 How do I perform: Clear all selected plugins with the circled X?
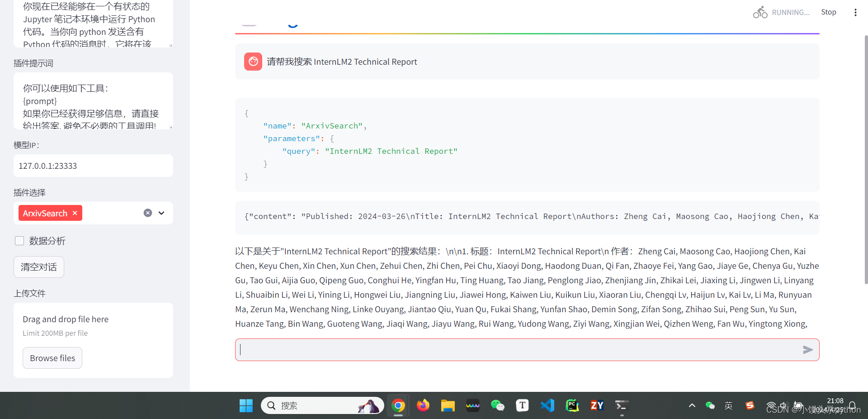(x=148, y=213)
